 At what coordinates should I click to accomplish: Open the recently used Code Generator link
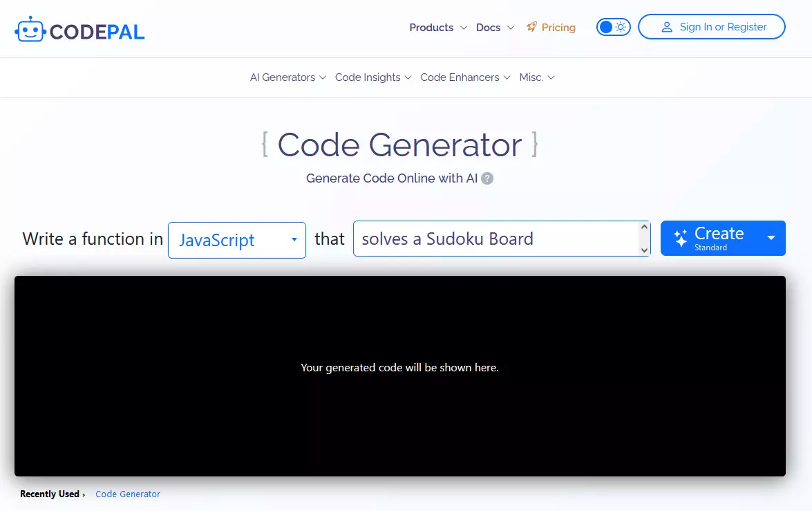point(128,494)
